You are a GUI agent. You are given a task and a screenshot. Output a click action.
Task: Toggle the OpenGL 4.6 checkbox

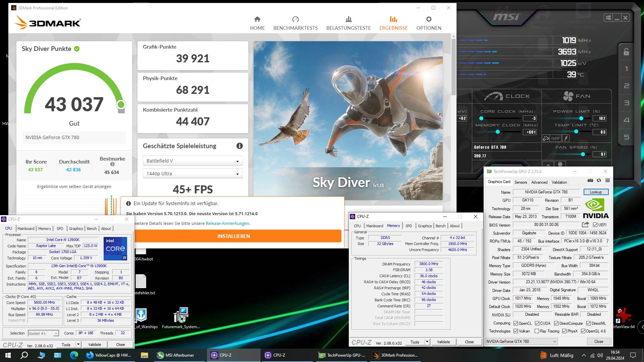click(583, 331)
